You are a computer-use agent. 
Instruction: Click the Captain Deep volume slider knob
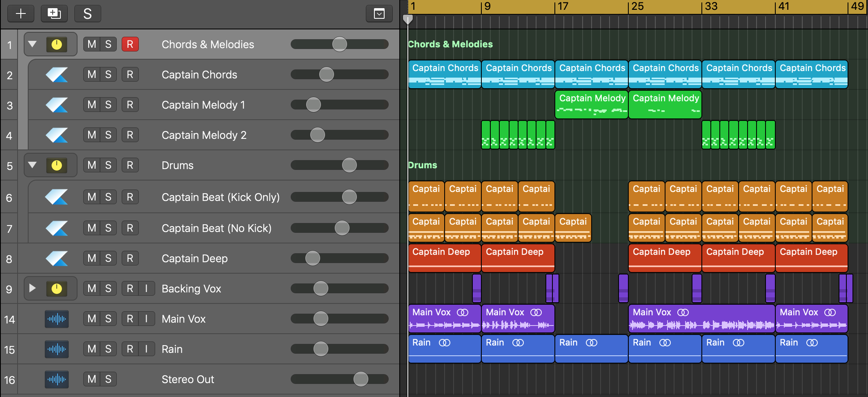[x=313, y=258]
